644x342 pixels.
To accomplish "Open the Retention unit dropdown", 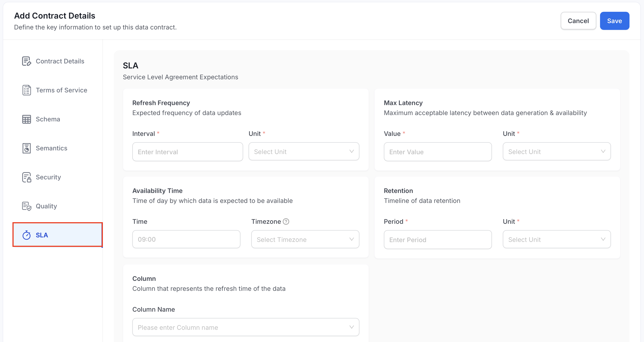I will click(x=557, y=239).
